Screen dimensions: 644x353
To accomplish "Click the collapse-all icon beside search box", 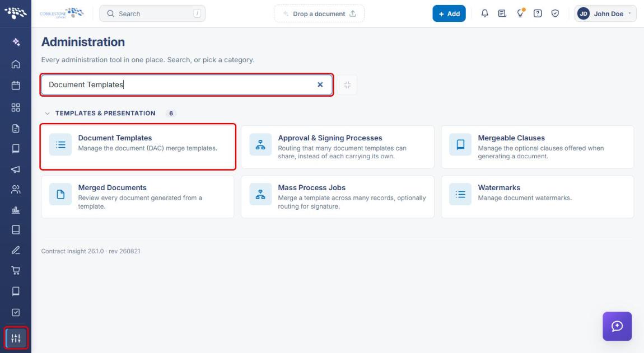I will 347,85.
